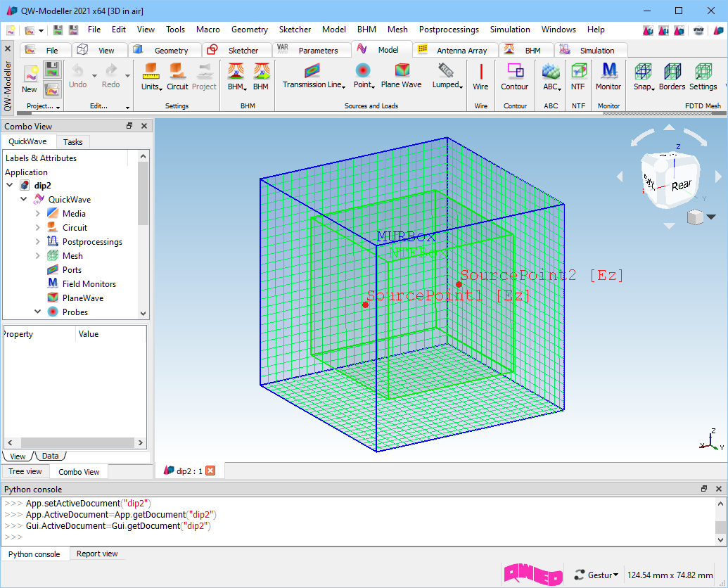Click the QWED logo in status bar
The height and width of the screenshot is (588, 728).
pos(533,575)
